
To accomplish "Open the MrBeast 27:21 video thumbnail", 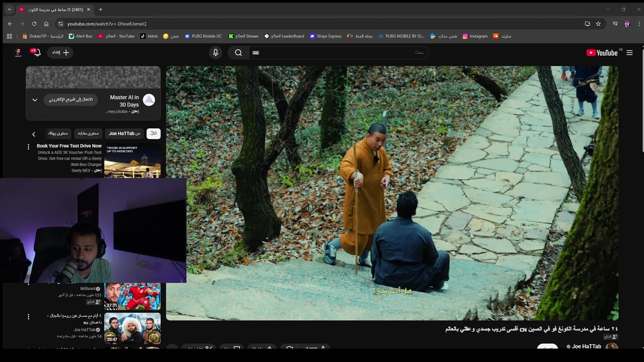I will pos(132,296).
